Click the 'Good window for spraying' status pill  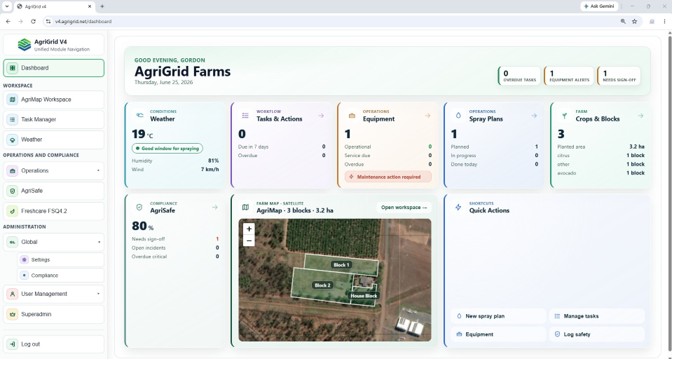tap(167, 148)
